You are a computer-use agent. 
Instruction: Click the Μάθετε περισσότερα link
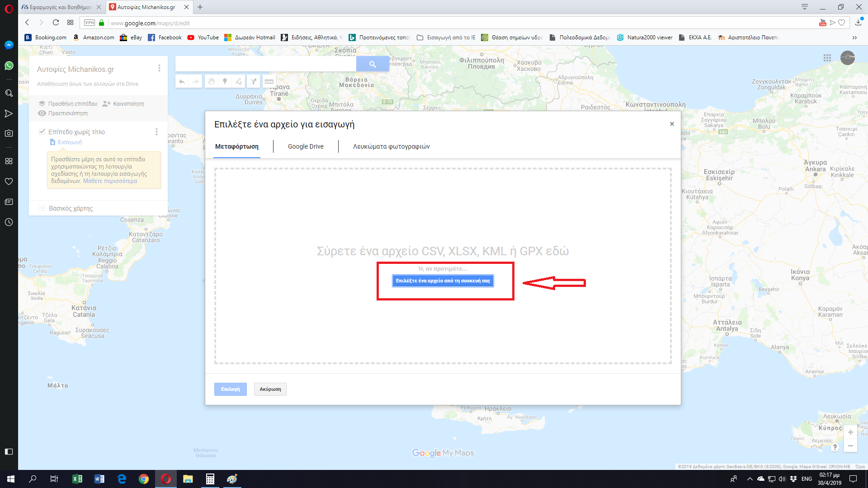[110, 181]
